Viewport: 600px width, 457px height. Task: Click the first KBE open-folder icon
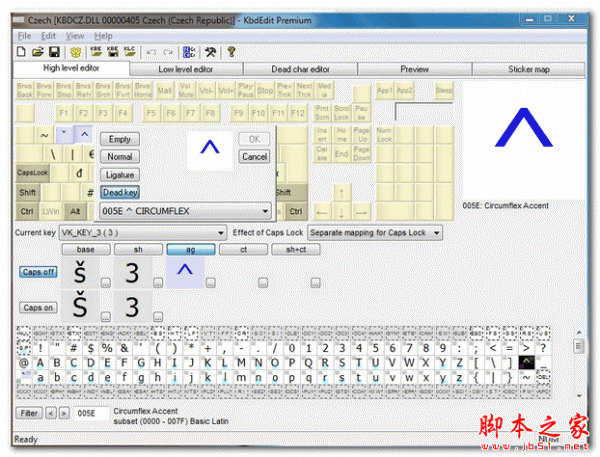pyautogui.click(x=96, y=52)
